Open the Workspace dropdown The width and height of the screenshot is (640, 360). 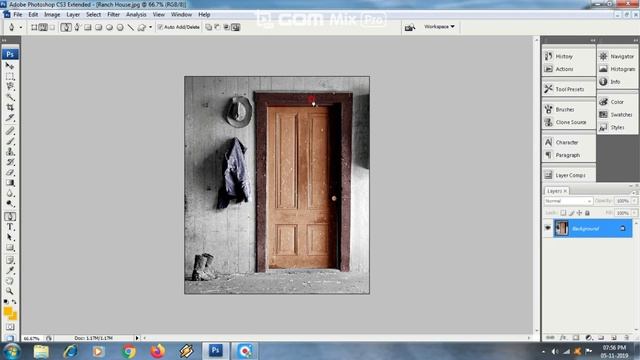(439, 27)
